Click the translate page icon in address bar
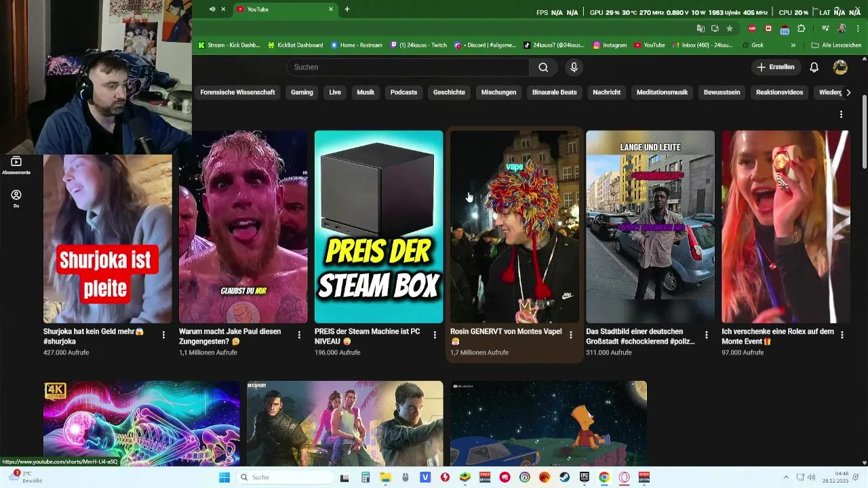Viewport: 868px width, 488px height. pos(701,28)
